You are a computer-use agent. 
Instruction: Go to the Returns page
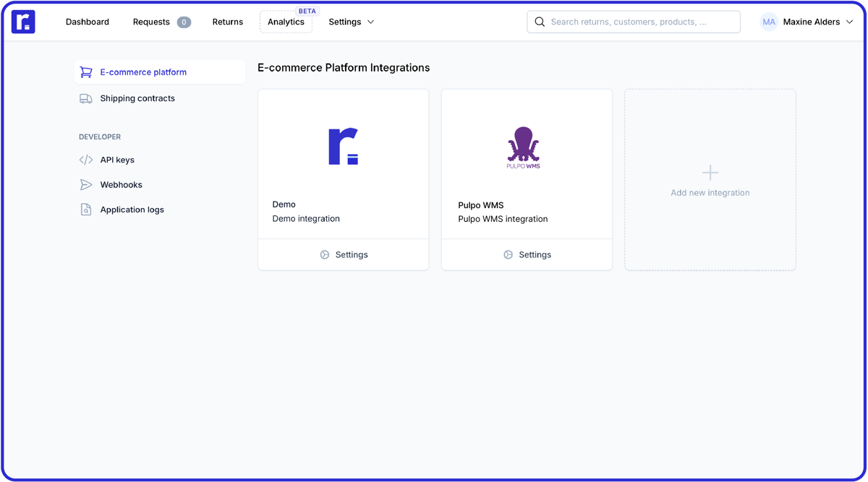tap(227, 22)
